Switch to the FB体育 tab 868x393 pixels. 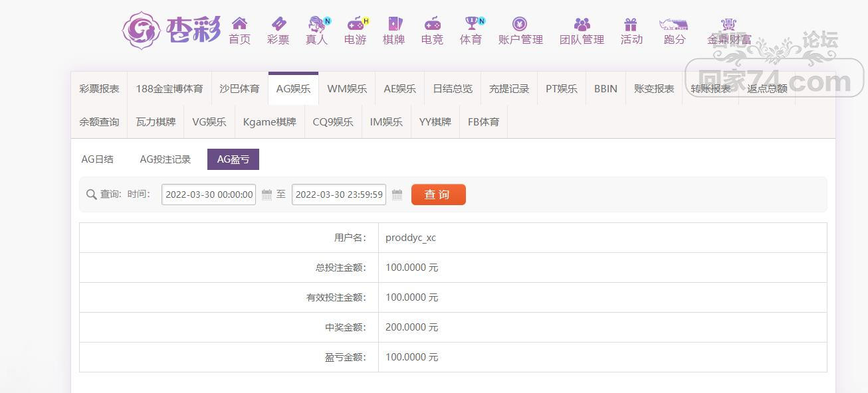[483, 121]
